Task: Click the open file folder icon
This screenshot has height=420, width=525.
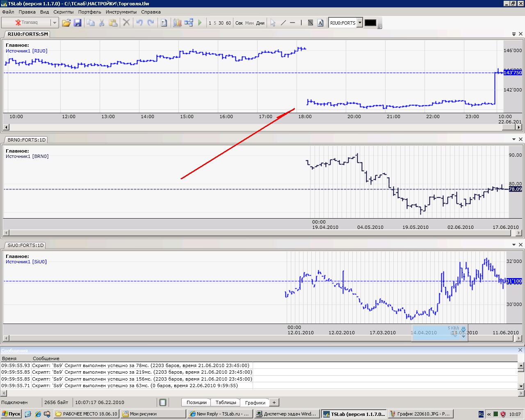Action: click(66, 23)
